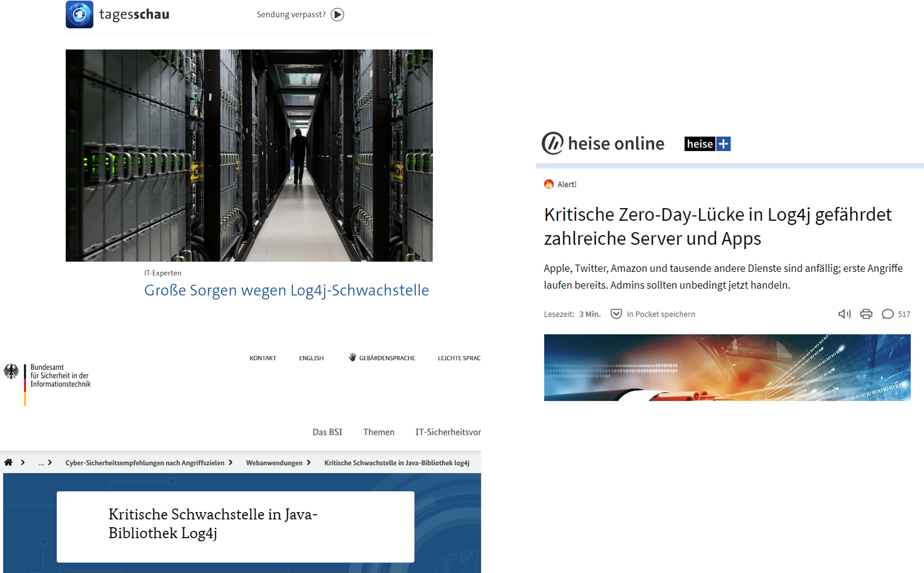The height and width of the screenshot is (573, 924).
Task: Switch the BSI site to ENGLISH
Action: click(x=311, y=358)
